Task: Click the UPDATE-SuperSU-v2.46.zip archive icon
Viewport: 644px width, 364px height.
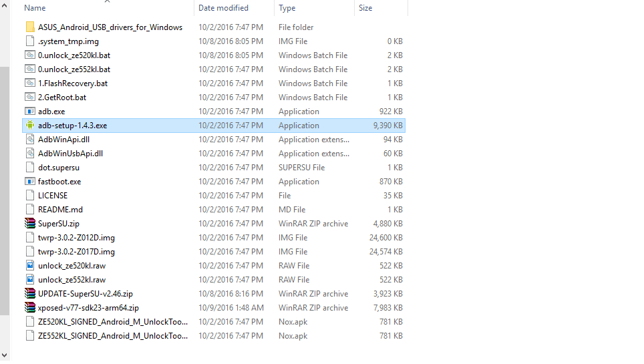Action: 30,293
